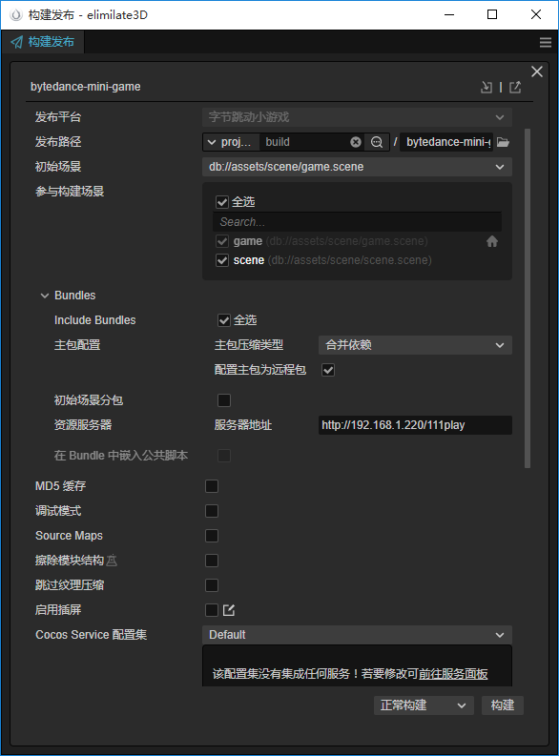Viewport: 559px width, 756px height.
Task: Open the build output folder icon
Action: [x=503, y=142]
